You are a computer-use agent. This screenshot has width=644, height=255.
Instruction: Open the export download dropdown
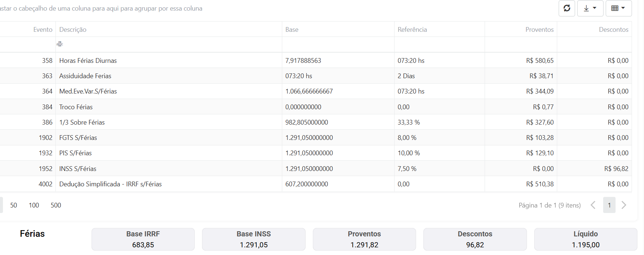pos(590,8)
